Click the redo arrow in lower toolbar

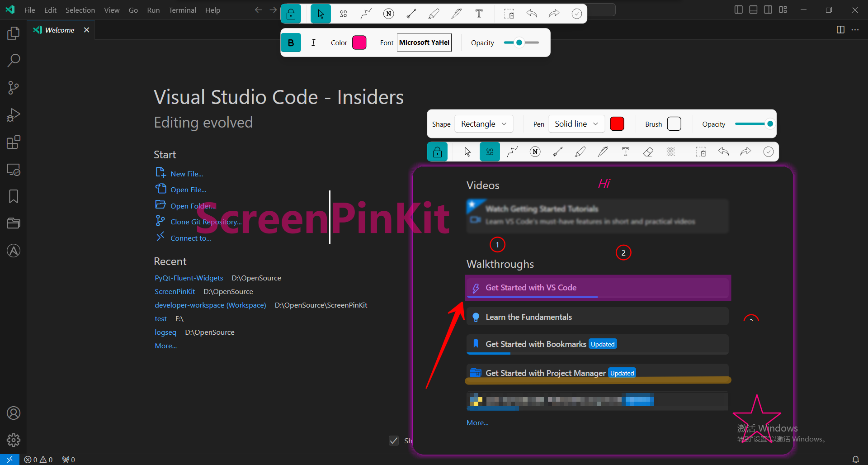pyautogui.click(x=746, y=152)
